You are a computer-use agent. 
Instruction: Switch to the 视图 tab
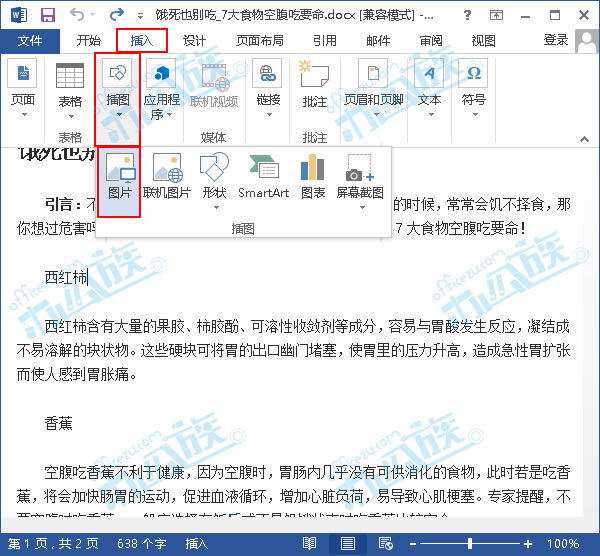click(x=483, y=40)
